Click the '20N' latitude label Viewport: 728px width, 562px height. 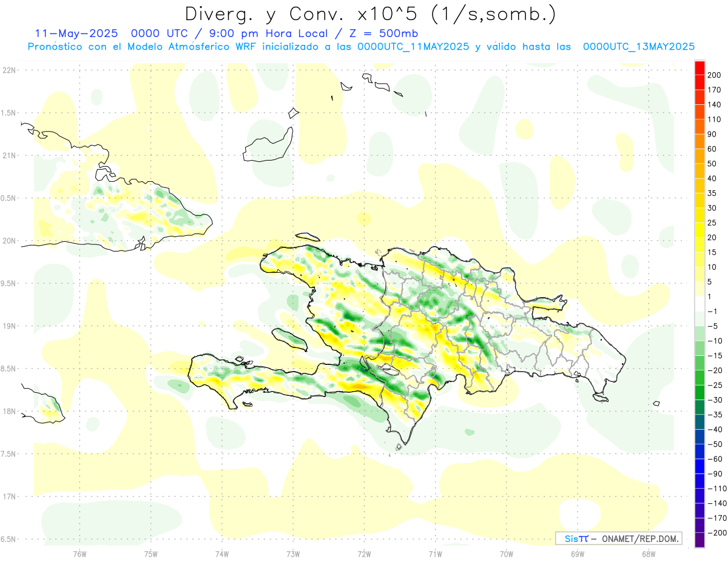(9, 241)
